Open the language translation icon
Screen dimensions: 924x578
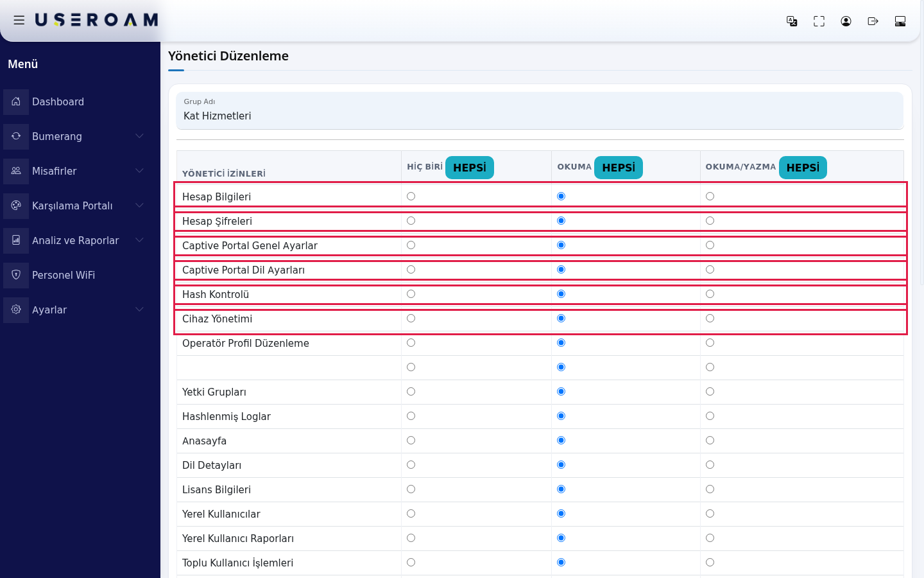coord(792,21)
